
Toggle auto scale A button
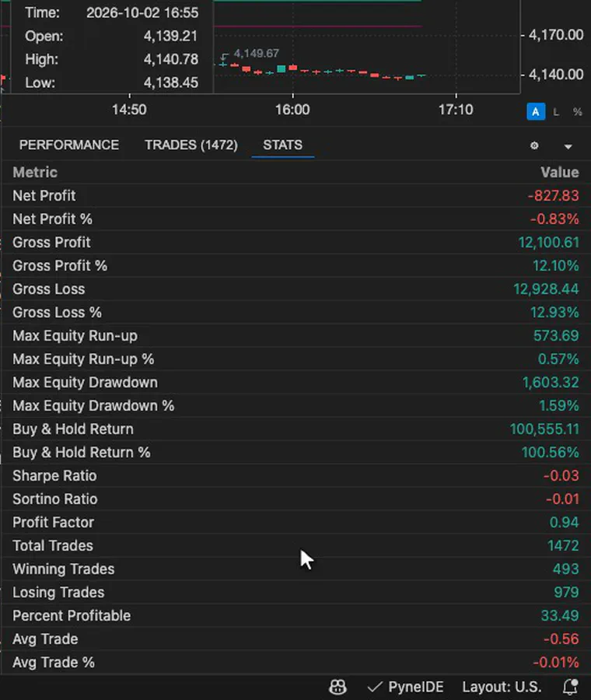coord(536,111)
